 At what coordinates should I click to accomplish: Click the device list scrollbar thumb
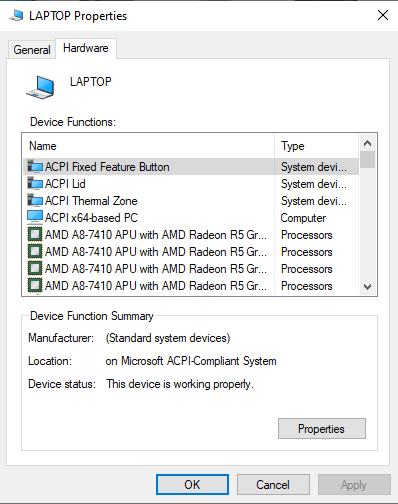click(x=367, y=160)
